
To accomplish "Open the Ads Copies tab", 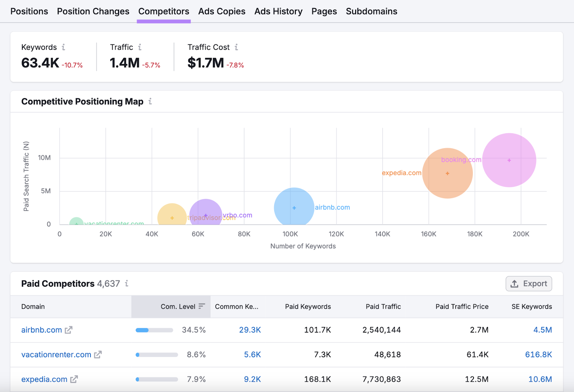I will (222, 11).
